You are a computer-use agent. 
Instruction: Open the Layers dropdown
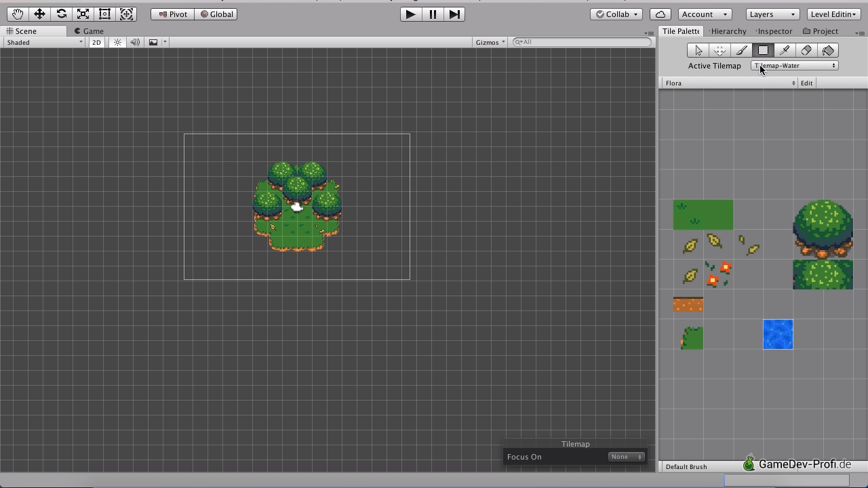tap(772, 14)
